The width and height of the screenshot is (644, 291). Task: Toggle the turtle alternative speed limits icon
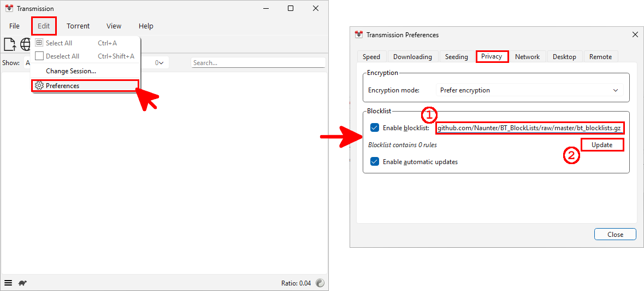[x=22, y=283]
